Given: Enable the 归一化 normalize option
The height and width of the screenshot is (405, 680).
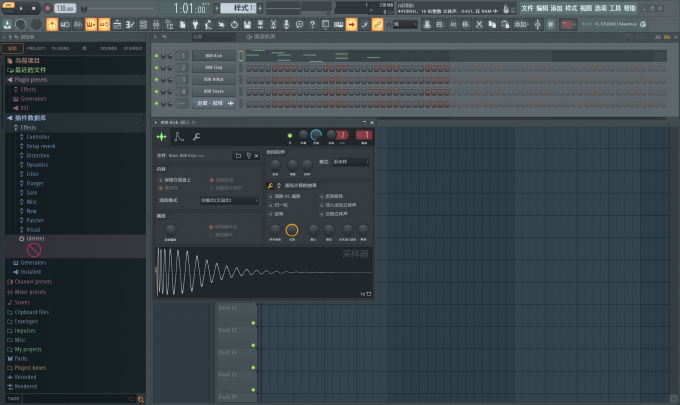Looking at the screenshot, I should pos(278,205).
